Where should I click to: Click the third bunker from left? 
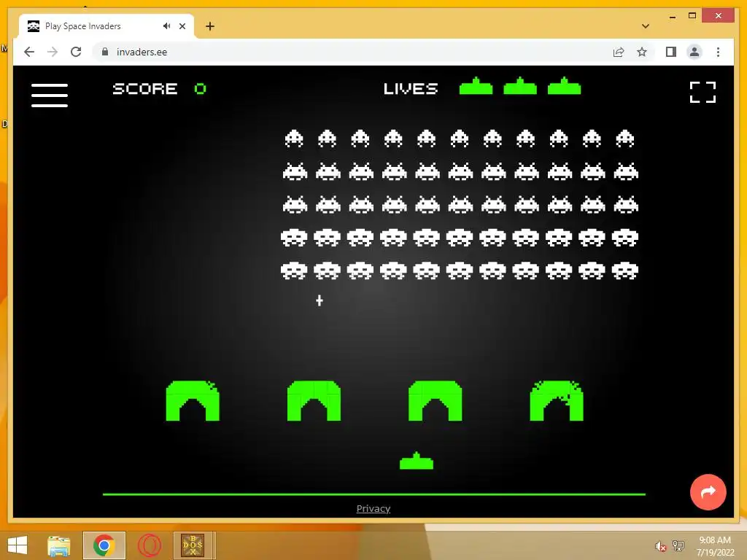pyautogui.click(x=435, y=400)
